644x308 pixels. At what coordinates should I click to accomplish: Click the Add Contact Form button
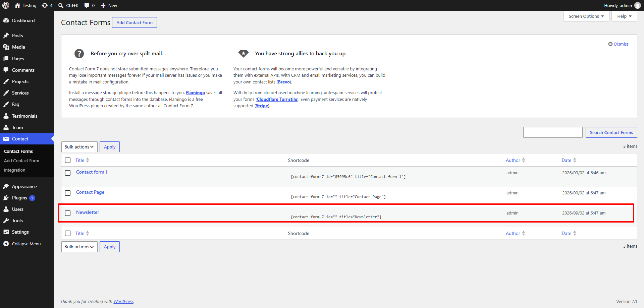coord(135,22)
